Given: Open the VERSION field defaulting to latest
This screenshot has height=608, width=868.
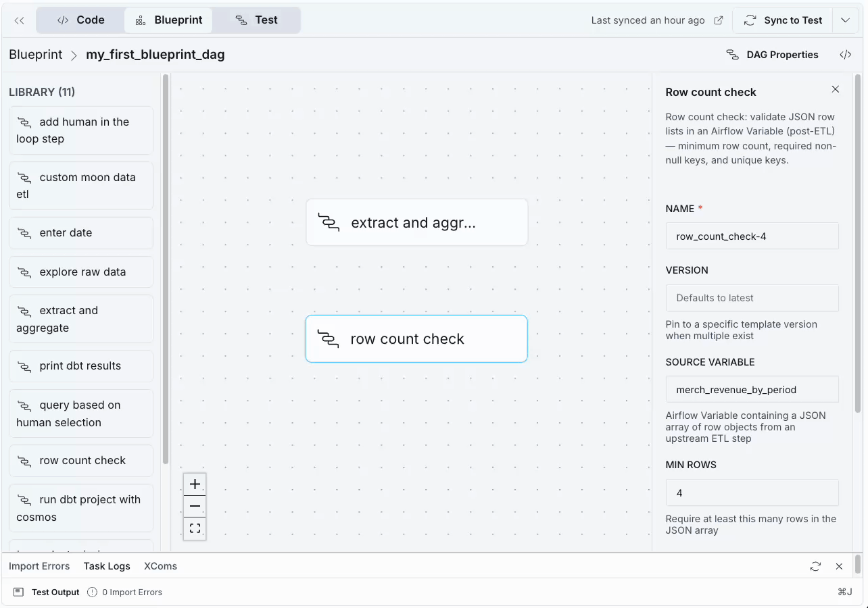Looking at the screenshot, I should [752, 298].
